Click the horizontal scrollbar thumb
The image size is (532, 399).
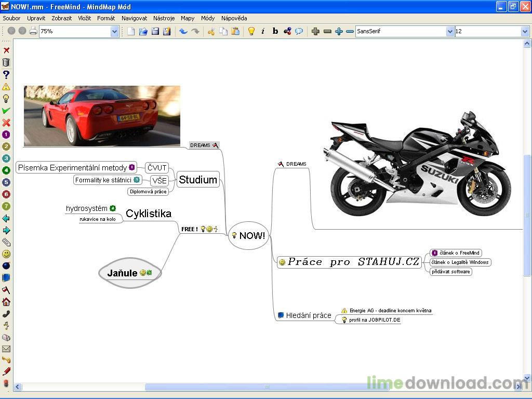267,387
